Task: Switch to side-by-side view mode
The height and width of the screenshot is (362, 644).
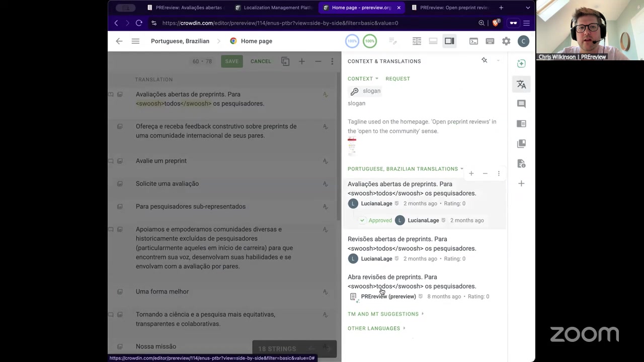Action: click(449, 41)
